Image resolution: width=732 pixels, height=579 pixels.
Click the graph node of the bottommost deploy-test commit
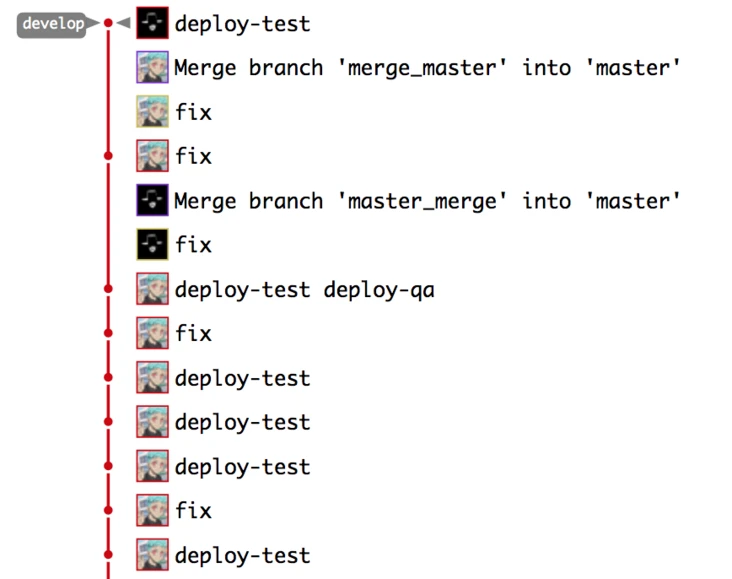pos(108,555)
